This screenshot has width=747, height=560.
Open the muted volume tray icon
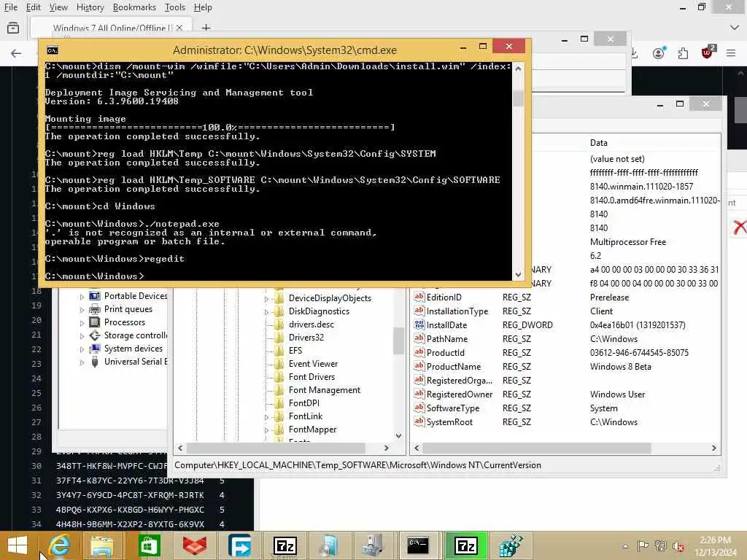(x=678, y=545)
